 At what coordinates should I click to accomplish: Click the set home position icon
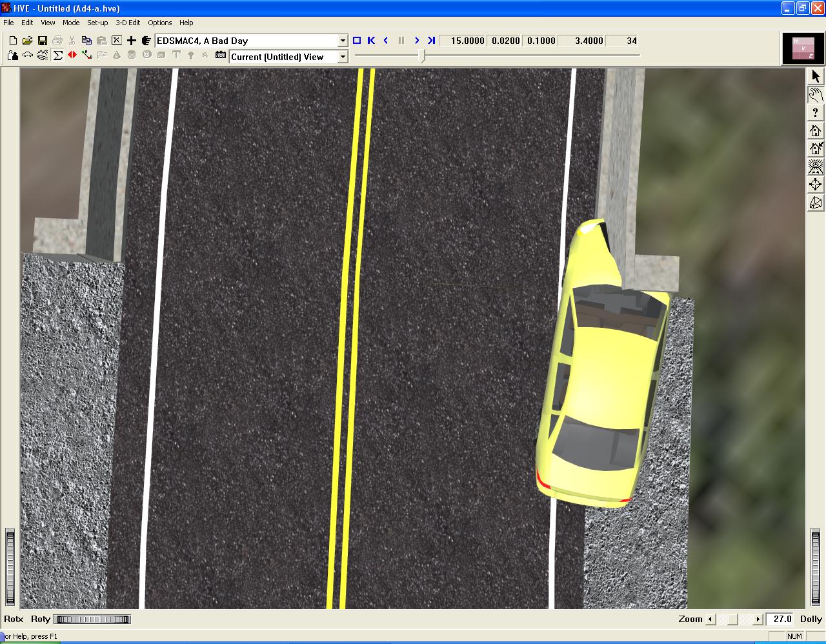pos(816,148)
